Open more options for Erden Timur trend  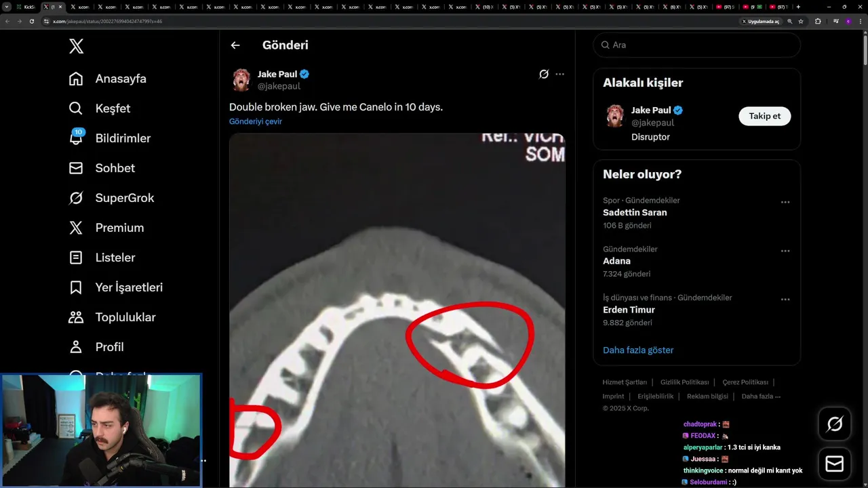pos(785,300)
